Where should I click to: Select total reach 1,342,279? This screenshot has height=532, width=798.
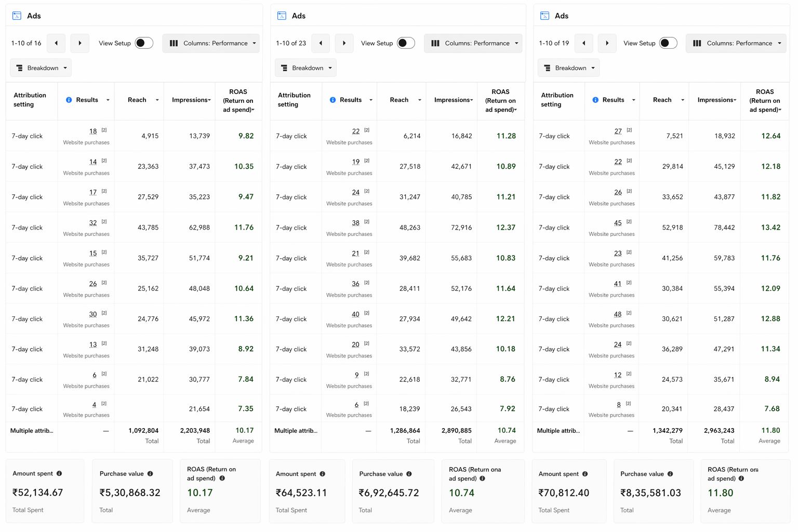pos(668,431)
